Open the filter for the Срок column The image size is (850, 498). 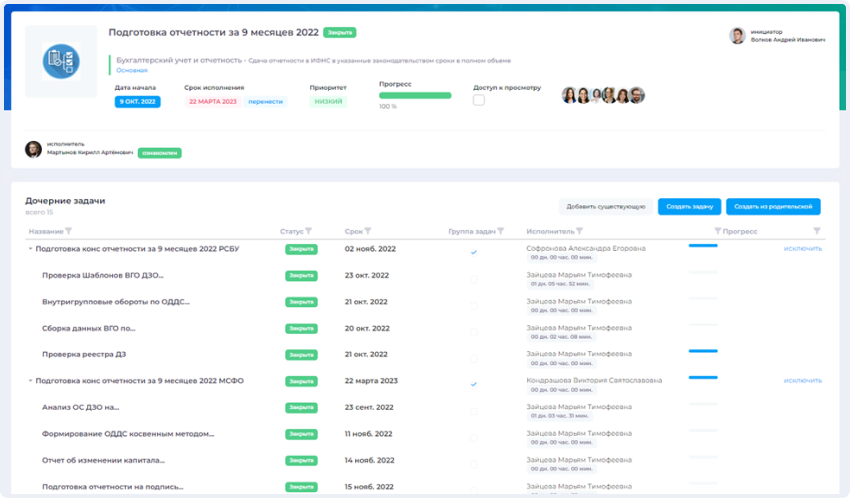pyautogui.click(x=368, y=231)
